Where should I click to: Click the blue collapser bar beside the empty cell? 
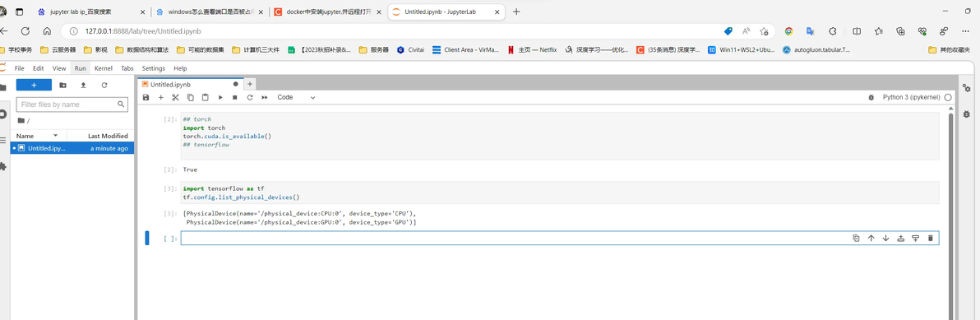point(147,238)
